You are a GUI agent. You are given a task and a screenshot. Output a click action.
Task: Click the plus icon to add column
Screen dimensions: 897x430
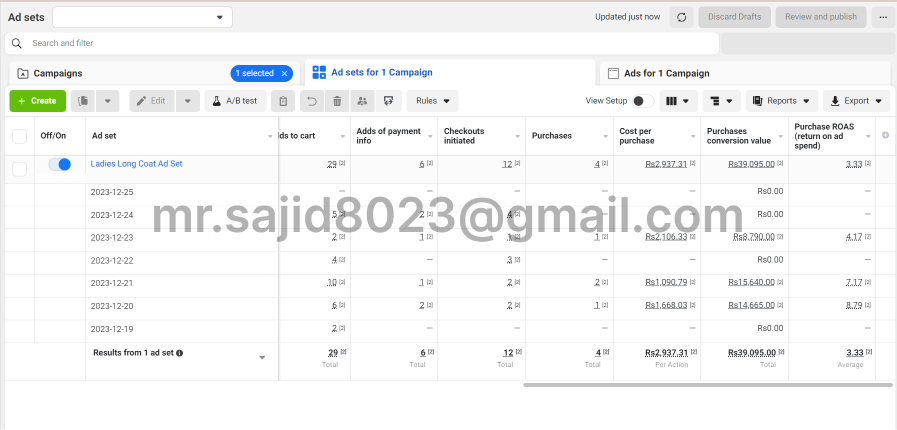884,135
